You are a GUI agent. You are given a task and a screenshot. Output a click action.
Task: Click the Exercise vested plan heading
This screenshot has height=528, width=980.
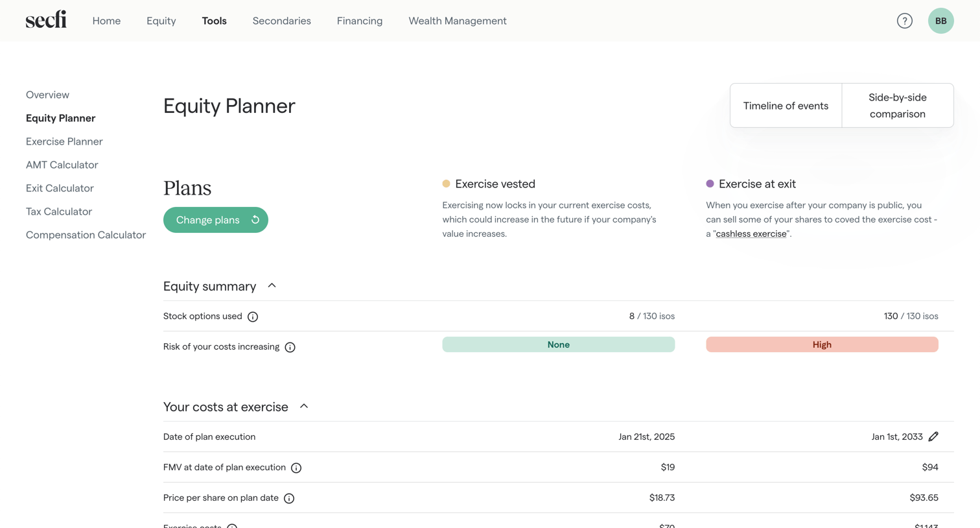click(x=495, y=184)
